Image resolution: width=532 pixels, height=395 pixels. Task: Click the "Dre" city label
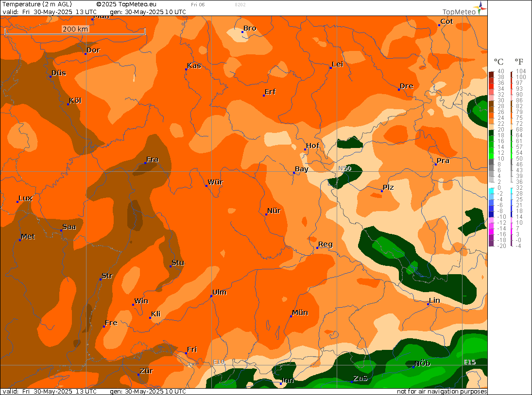(x=407, y=86)
